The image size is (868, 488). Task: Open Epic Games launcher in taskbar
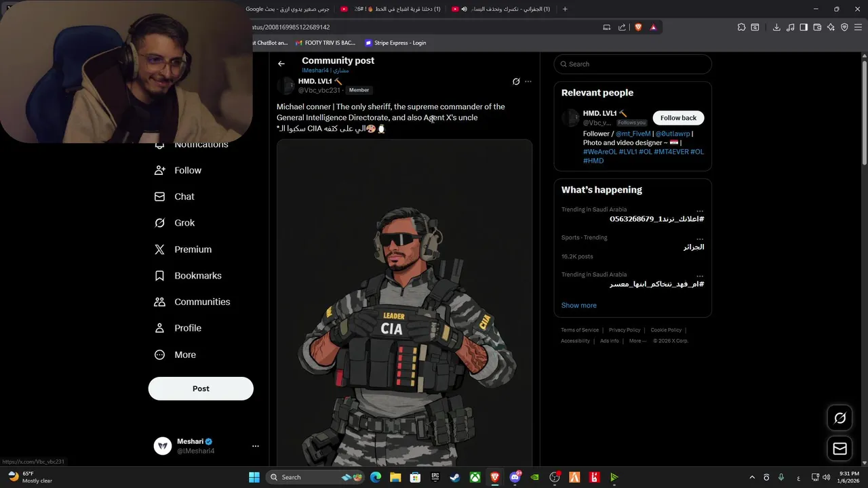pos(435,477)
